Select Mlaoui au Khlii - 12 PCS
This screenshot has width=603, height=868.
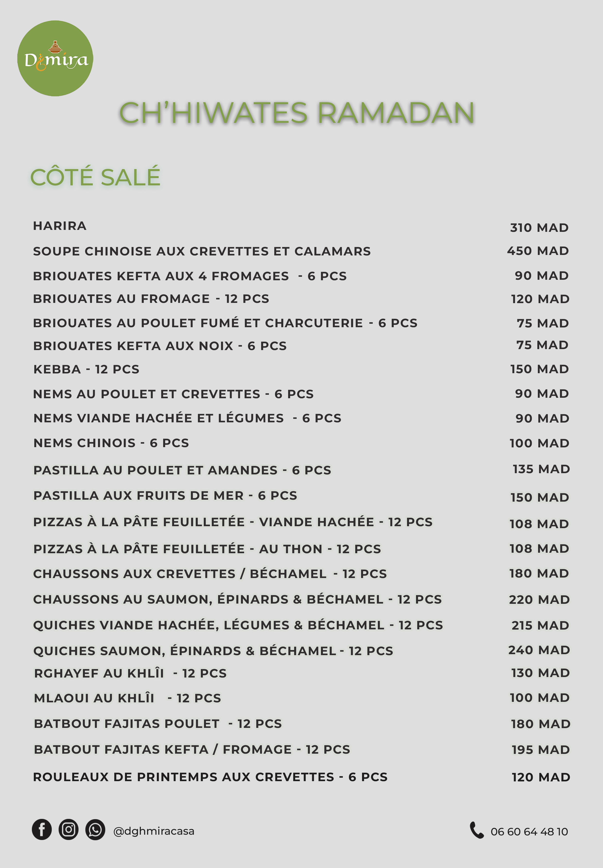tap(127, 698)
